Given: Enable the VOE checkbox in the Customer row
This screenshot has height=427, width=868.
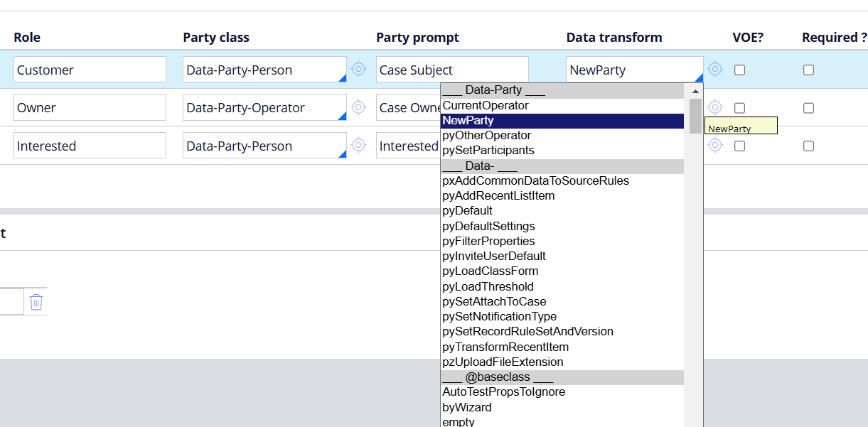Looking at the screenshot, I should coord(740,70).
